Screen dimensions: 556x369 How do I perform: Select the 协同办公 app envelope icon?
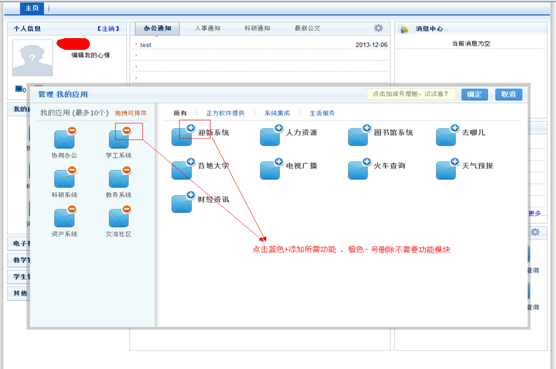[x=64, y=139]
